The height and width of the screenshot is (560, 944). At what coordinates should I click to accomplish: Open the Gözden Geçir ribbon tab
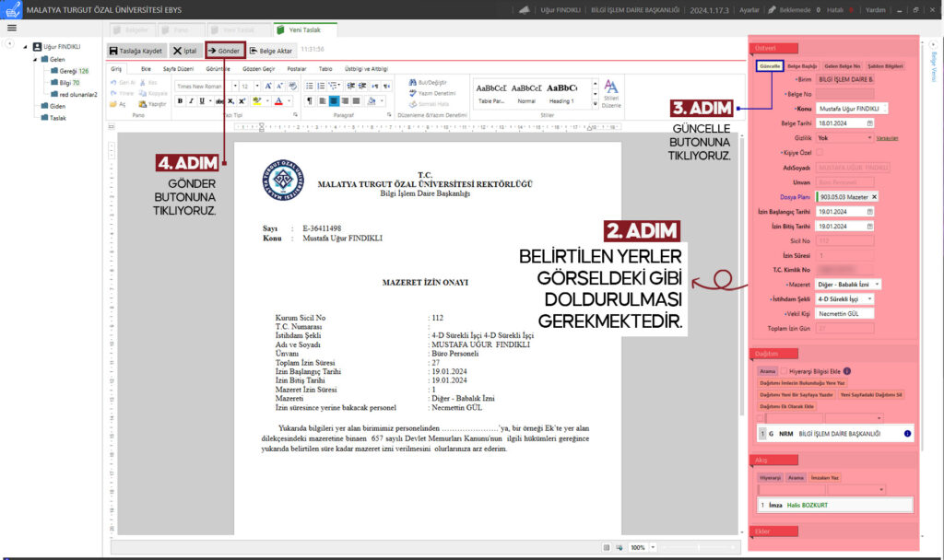tap(259, 69)
